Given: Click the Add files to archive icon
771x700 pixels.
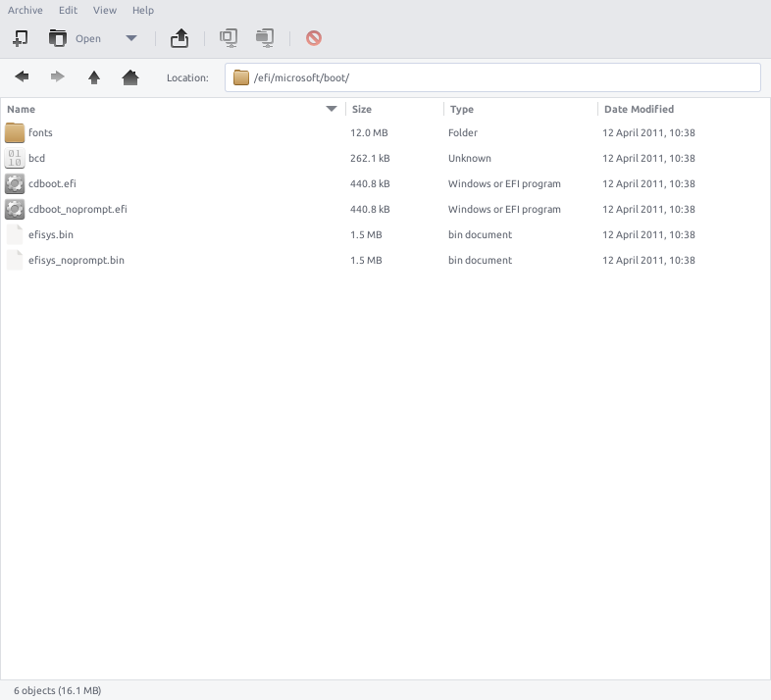Looking at the screenshot, I should [229, 38].
